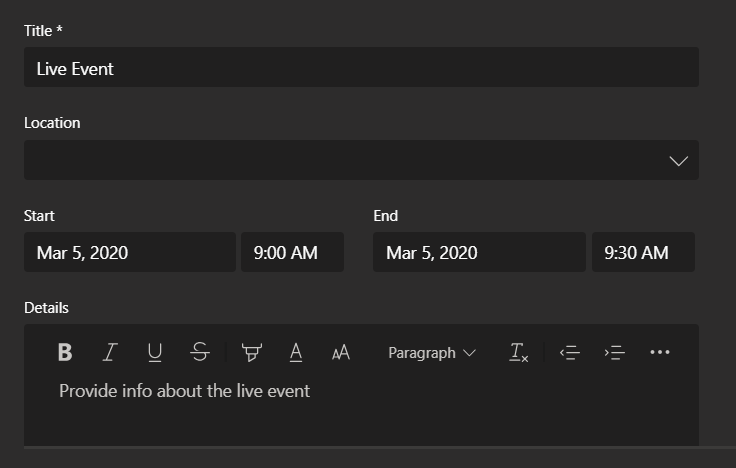The image size is (736, 468).
Task: Toggle underline formatting
Action: tap(155, 352)
